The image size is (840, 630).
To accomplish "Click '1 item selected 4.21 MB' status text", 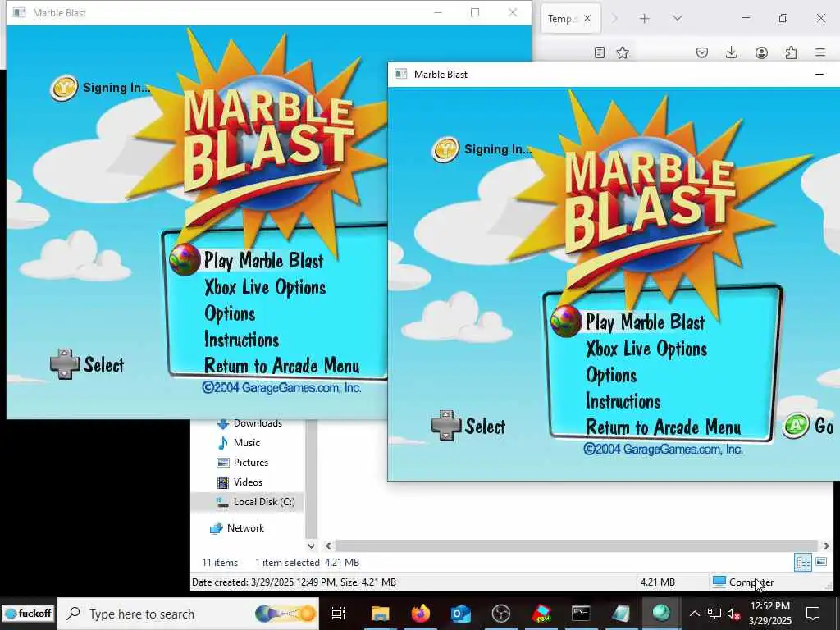I will point(307,563).
